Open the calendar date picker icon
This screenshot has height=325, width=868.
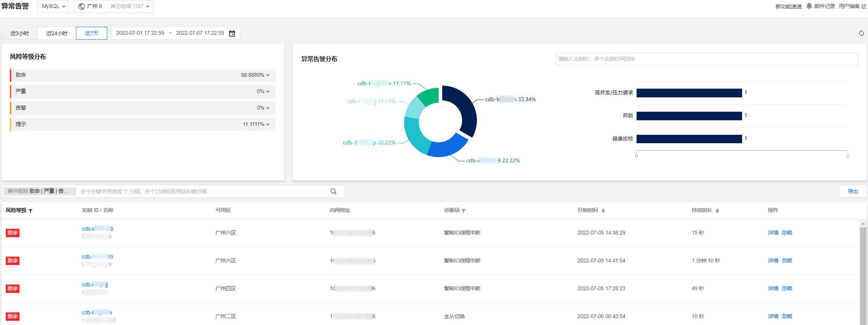click(x=232, y=34)
